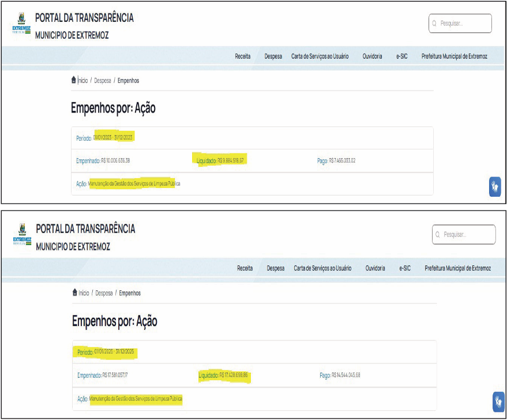The width and height of the screenshot is (507, 420).
Task: Click the magnifier icon in the 2023 page search box
Action: tap(434, 24)
